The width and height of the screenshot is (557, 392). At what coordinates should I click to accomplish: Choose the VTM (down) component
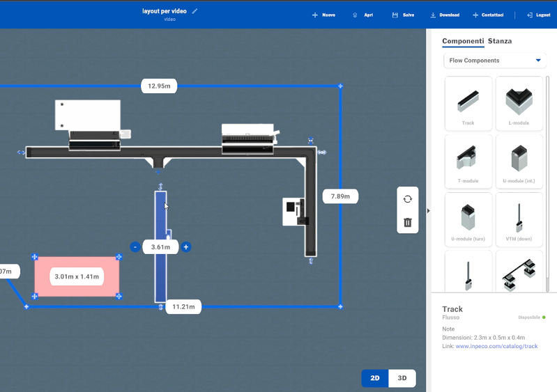click(x=519, y=219)
